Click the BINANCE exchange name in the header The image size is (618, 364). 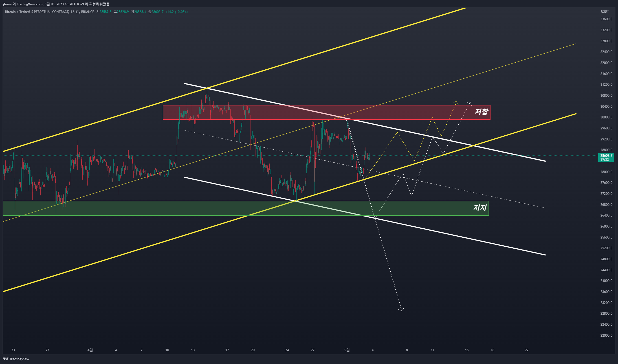pyautogui.click(x=87, y=12)
